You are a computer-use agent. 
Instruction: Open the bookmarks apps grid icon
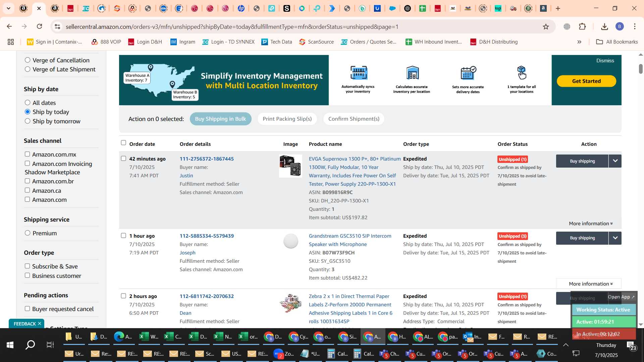pos(11,42)
